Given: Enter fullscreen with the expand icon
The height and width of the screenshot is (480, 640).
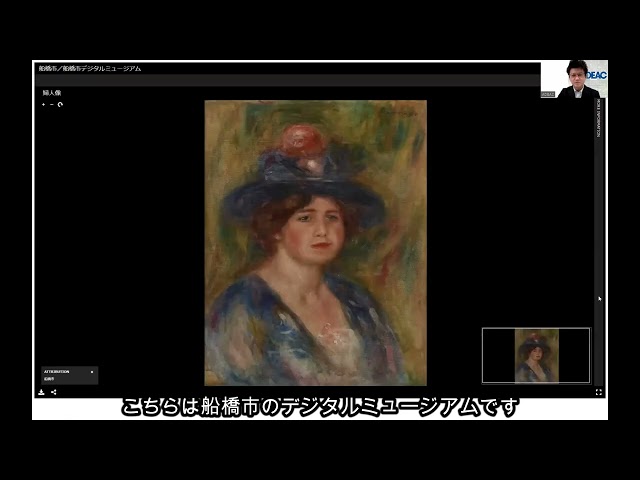Looking at the screenshot, I should click(x=598, y=392).
